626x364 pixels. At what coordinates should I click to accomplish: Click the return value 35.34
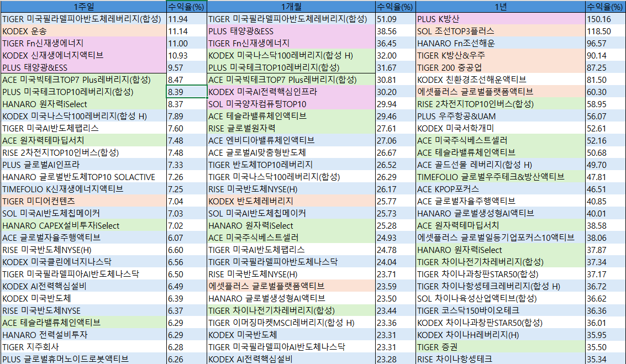coord(606,359)
